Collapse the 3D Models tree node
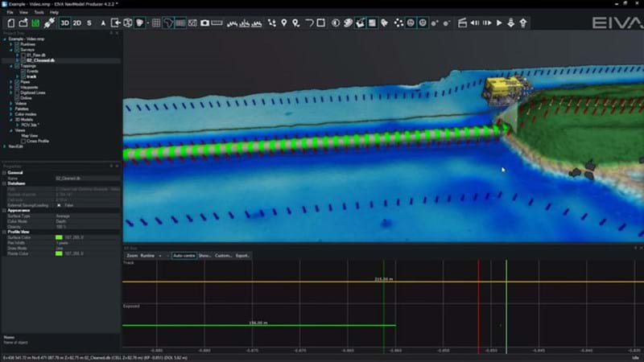Viewport: 644px width, 362px height. [x=11, y=119]
